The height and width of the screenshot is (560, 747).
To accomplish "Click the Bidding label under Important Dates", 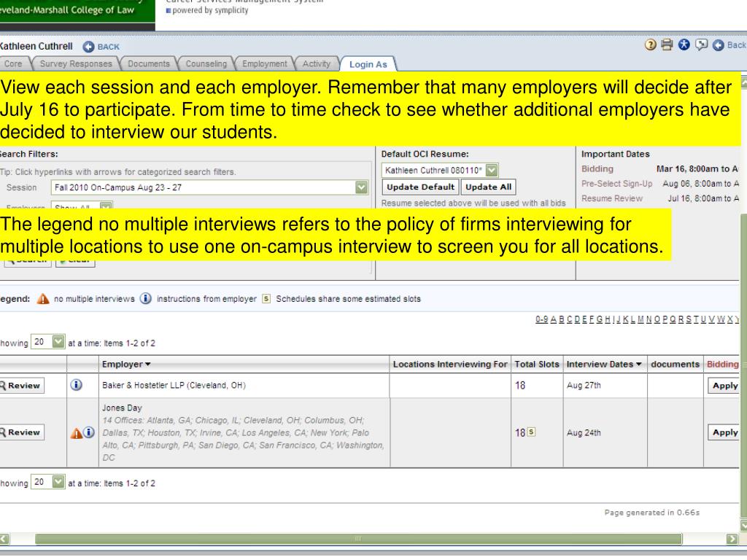I will point(597,169).
